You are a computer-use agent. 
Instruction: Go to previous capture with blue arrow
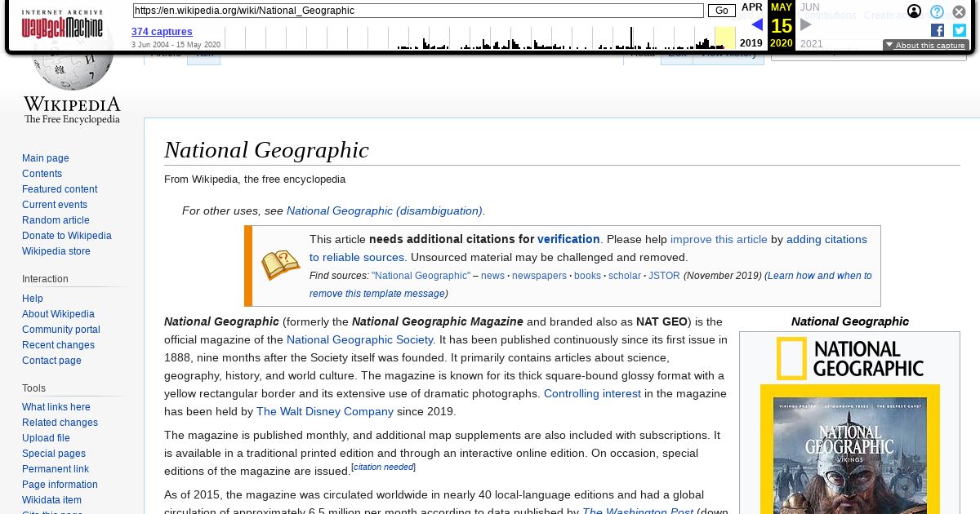(x=757, y=24)
